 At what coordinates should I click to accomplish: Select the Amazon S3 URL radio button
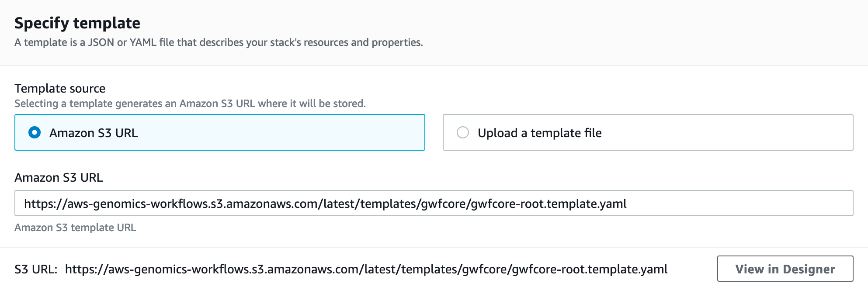pyautogui.click(x=35, y=132)
